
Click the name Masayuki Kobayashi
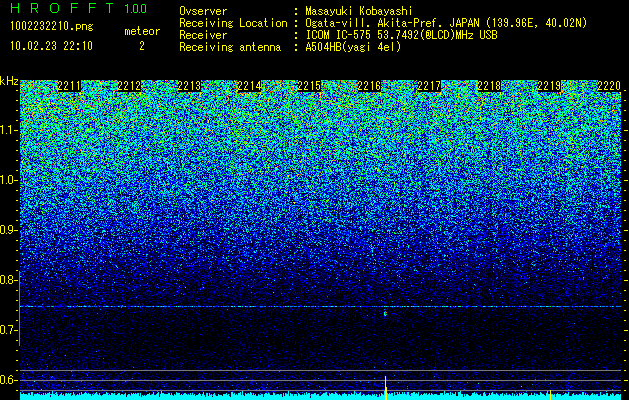[x=359, y=11]
